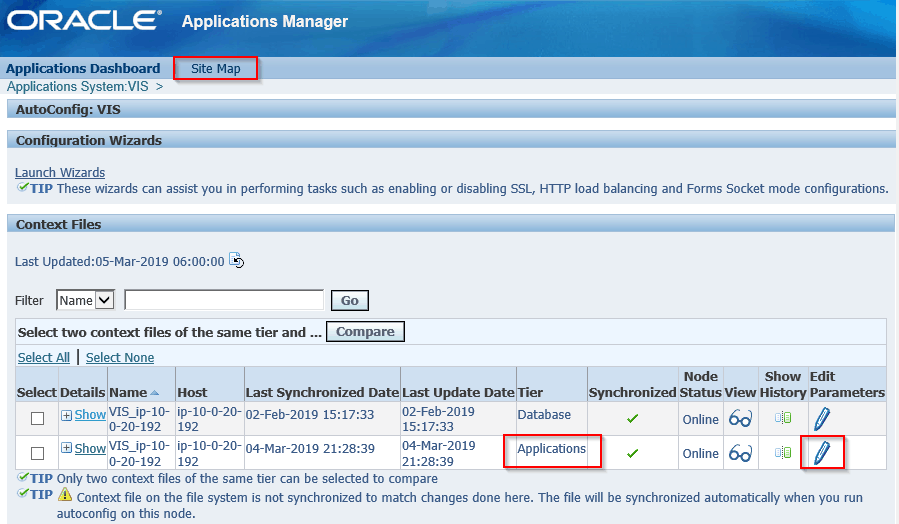This screenshot has width=899, height=524.
Task: Edit parameters of the Applications tier row
Action: point(822,453)
